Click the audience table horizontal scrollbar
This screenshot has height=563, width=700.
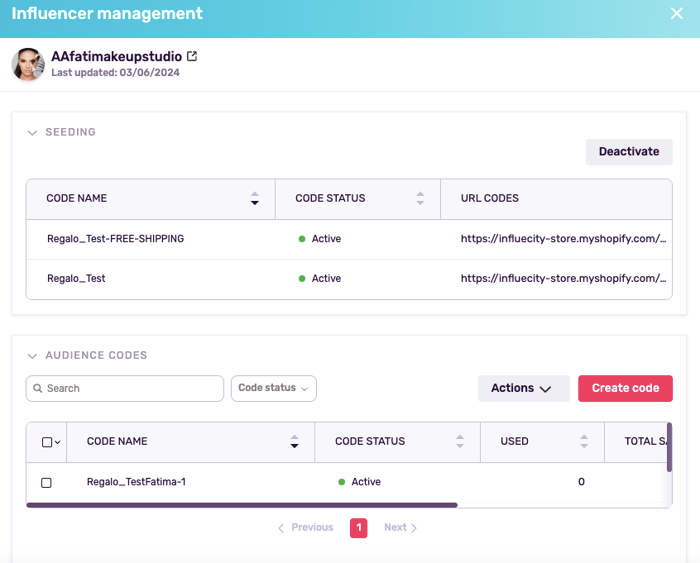[241, 505]
